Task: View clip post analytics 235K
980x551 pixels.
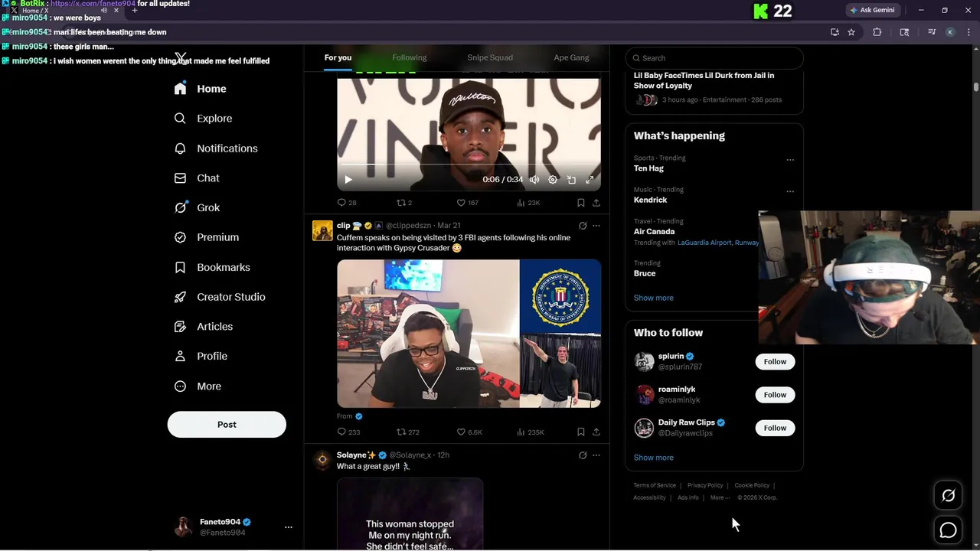Action: [x=531, y=432]
